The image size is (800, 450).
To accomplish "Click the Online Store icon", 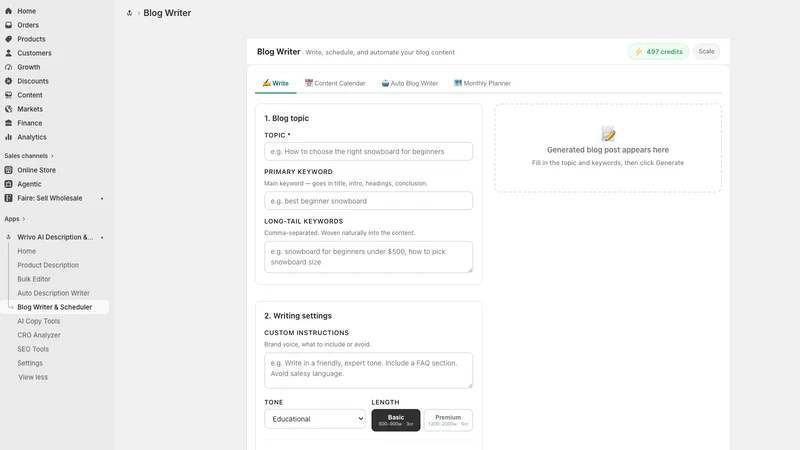I will point(8,170).
